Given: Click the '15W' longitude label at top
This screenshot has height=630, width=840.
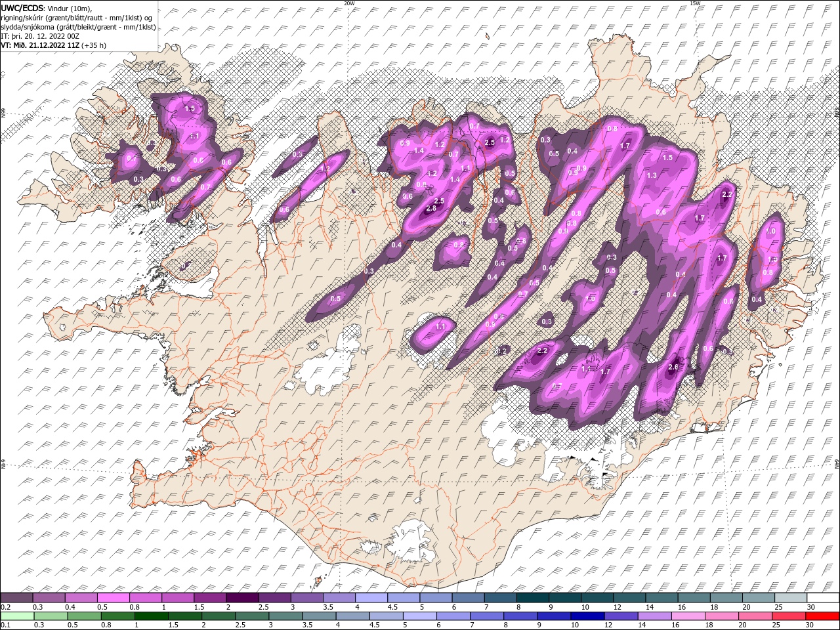Looking at the screenshot, I should click(x=695, y=3).
